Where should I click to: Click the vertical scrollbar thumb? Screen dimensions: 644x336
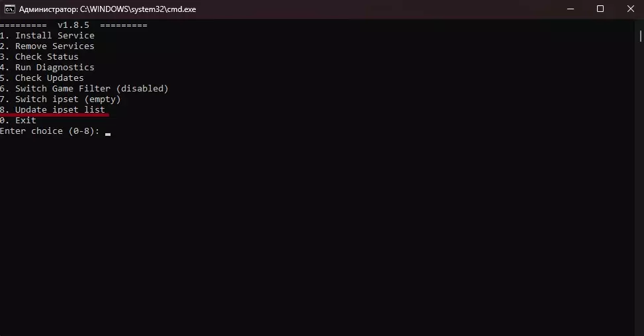tap(640, 35)
